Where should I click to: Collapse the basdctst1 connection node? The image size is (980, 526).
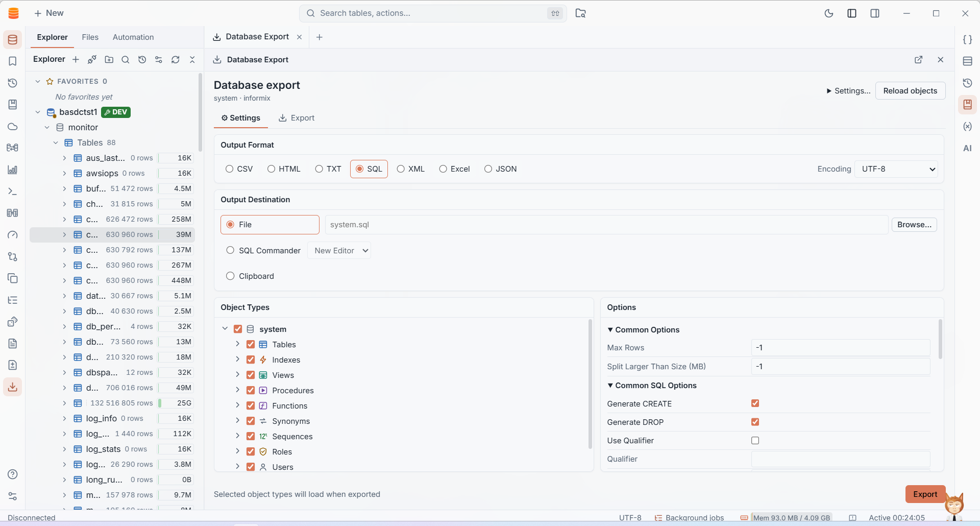(x=38, y=112)
